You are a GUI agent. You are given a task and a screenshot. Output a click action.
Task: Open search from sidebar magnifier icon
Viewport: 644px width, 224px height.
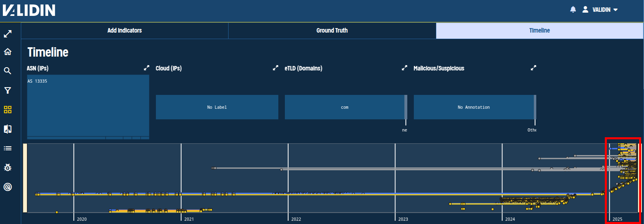[x=8, y=71]
